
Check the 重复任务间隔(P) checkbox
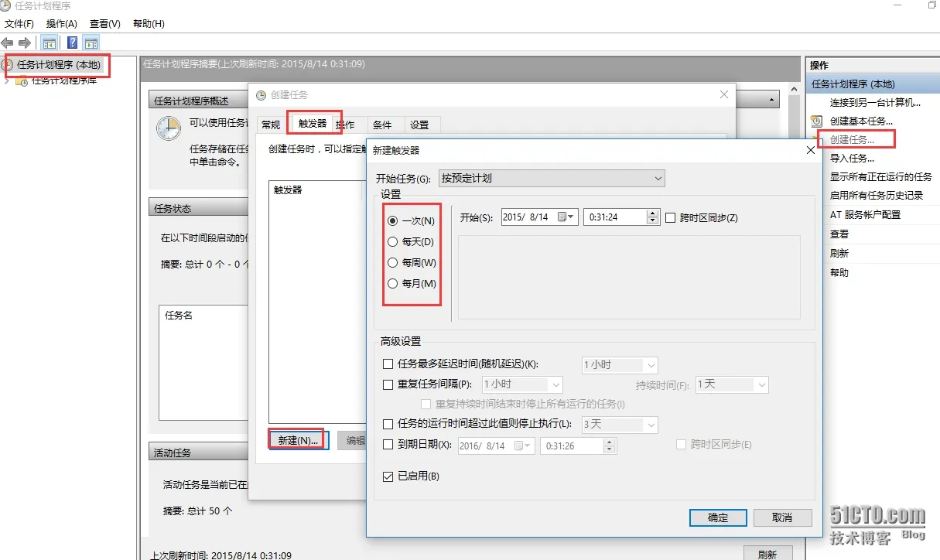tap(388, 384)
